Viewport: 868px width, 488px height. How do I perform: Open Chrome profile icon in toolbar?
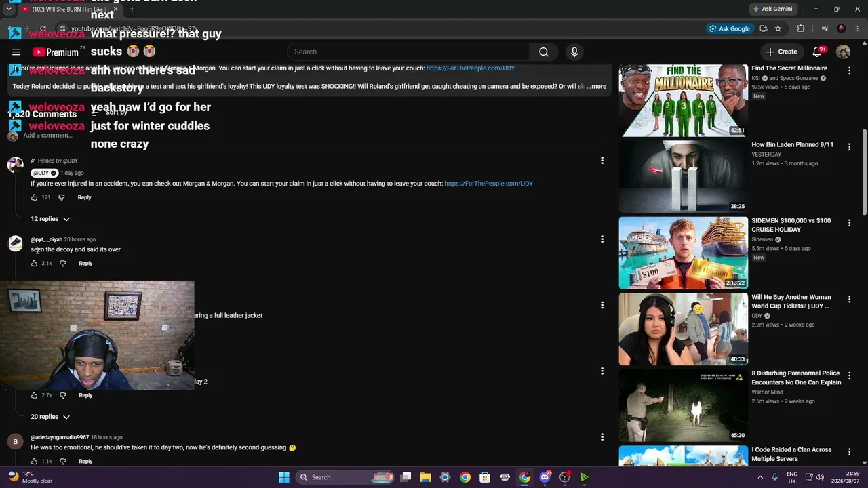click(x=842, y=28)
